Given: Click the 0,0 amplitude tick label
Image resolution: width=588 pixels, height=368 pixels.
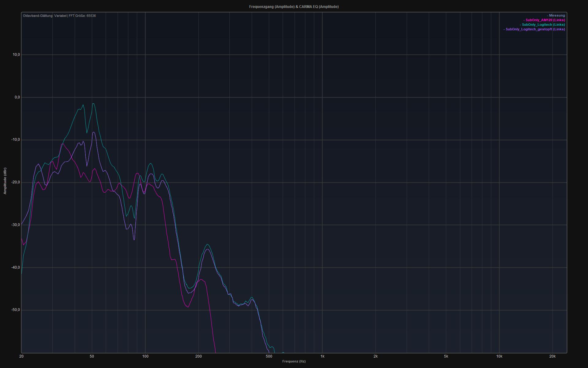Looking at the screenshot, I should point(17,98).
